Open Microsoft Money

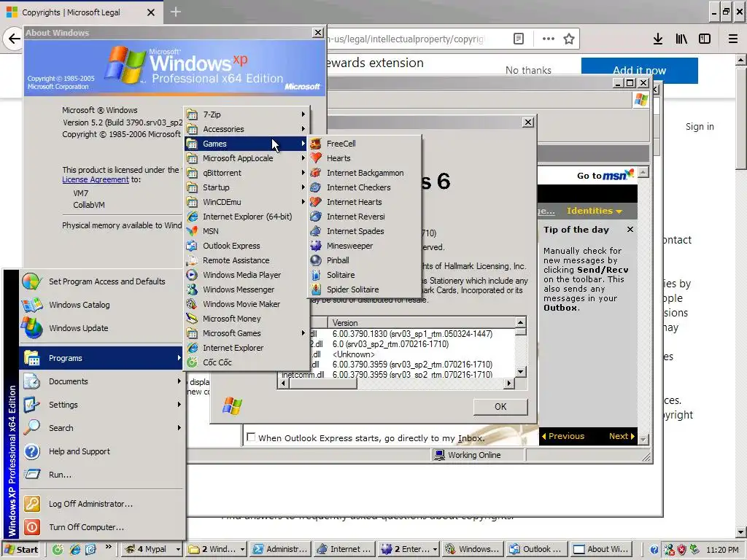[247, 319]
